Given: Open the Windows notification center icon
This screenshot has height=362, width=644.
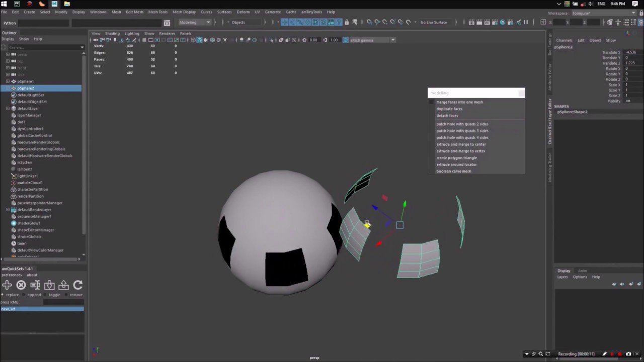Looking at the screenshot, I should 635,4.
